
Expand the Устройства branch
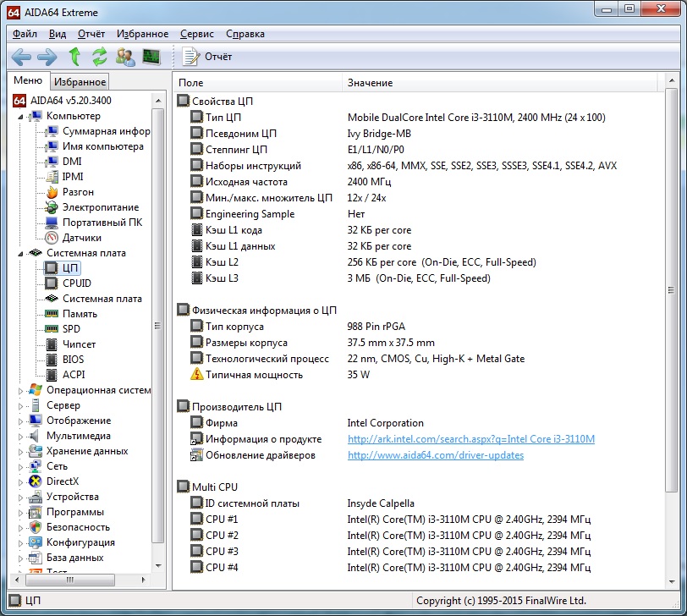(20, 498)
